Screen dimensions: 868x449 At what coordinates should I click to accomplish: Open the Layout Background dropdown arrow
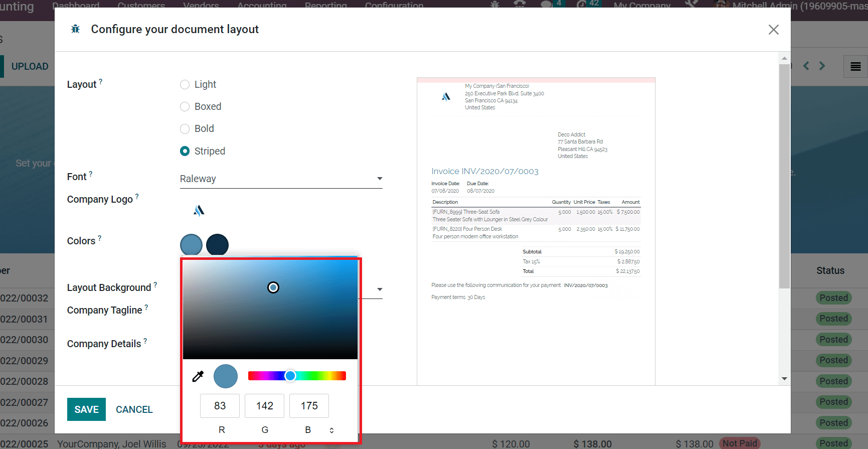click(380, 289)
